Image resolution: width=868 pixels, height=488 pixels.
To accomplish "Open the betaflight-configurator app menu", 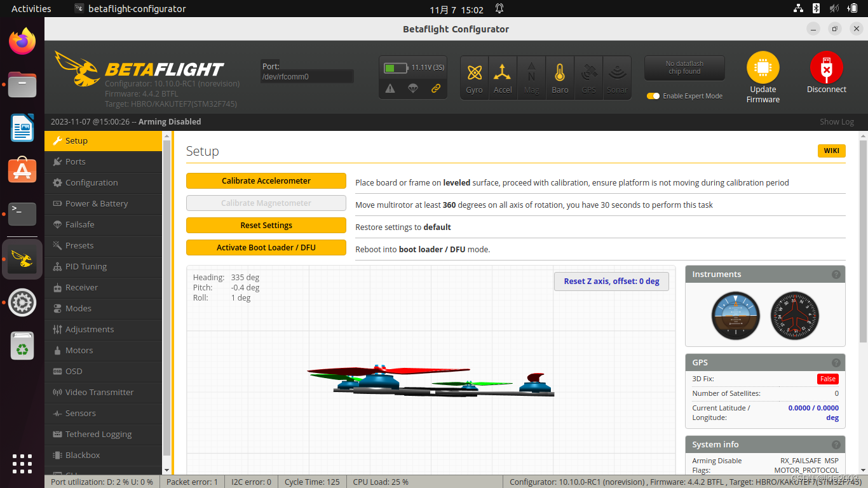I will [130, 9].
